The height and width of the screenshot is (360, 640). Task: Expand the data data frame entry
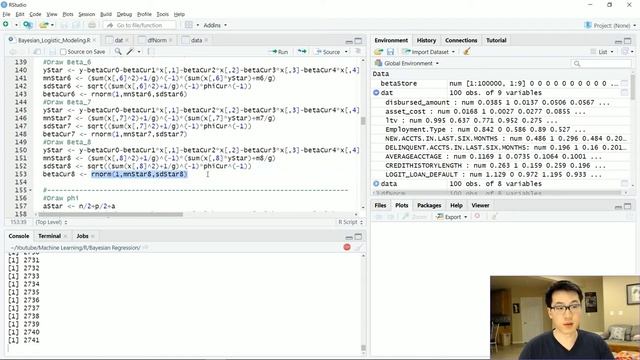pyautogui.click(x=376, y=184)
